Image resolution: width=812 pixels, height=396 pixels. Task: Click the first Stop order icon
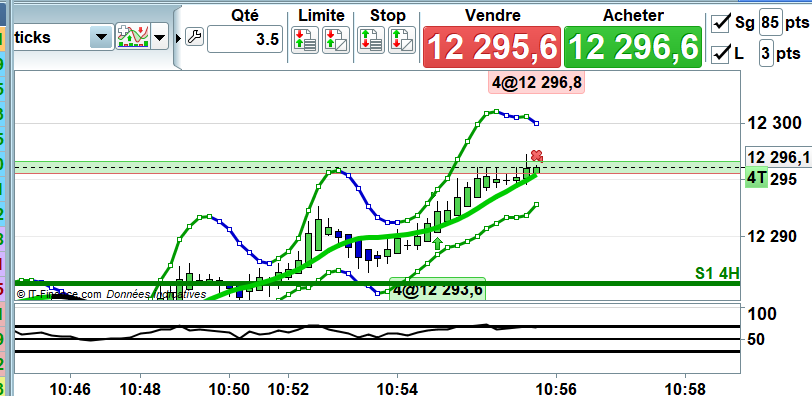[370, 40]
